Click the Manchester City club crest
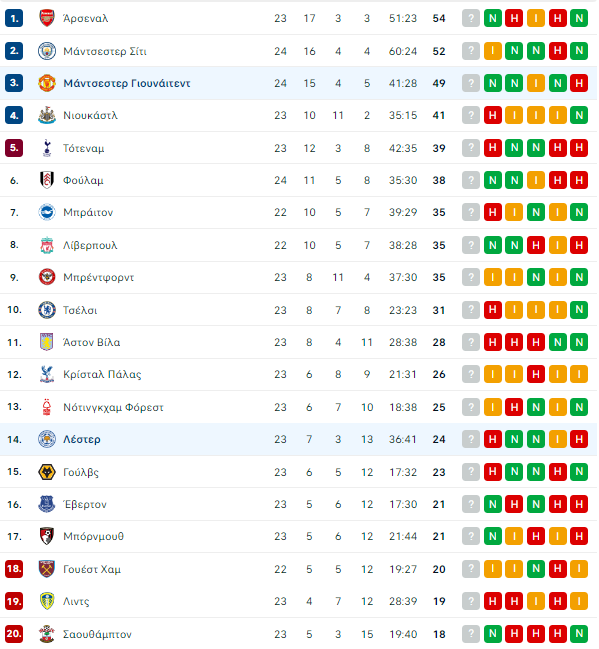599x649 pixels. (47, 51)
